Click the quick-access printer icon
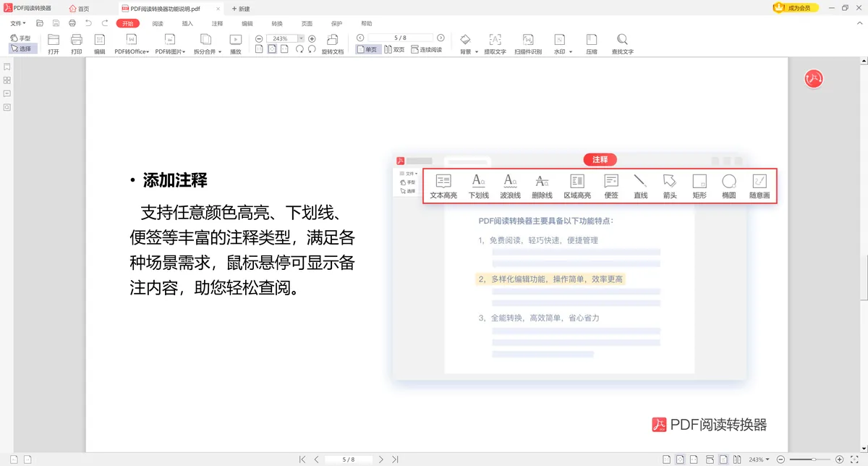This screenshot has width=868, height=466. point(72,23)
